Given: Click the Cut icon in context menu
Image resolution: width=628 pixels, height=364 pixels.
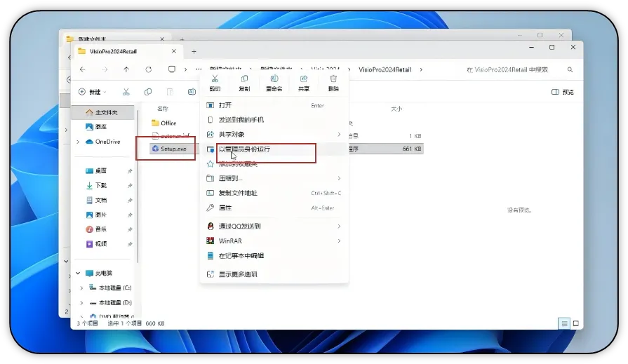Looking at the screenshot, I should point(215,79).
